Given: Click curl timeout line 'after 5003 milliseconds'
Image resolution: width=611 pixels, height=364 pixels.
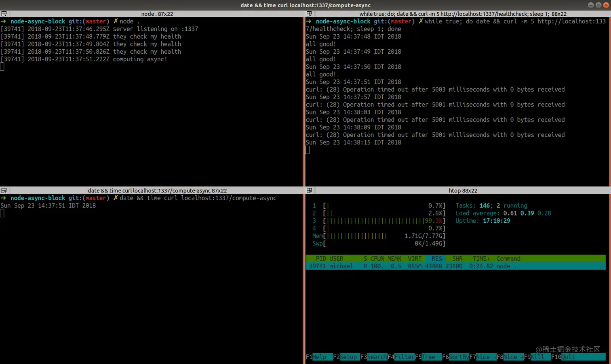Looking at the screenshot, I should (x=435, y=90).
